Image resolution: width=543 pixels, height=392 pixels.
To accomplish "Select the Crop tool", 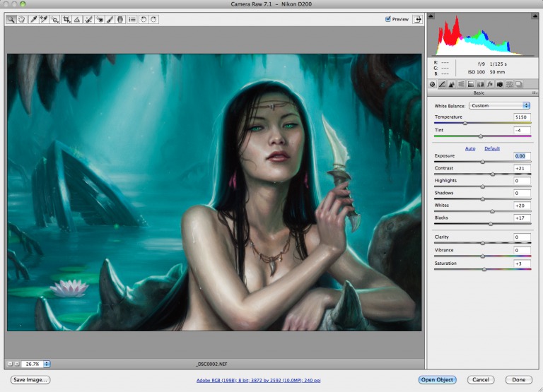I will click(66, 19).
